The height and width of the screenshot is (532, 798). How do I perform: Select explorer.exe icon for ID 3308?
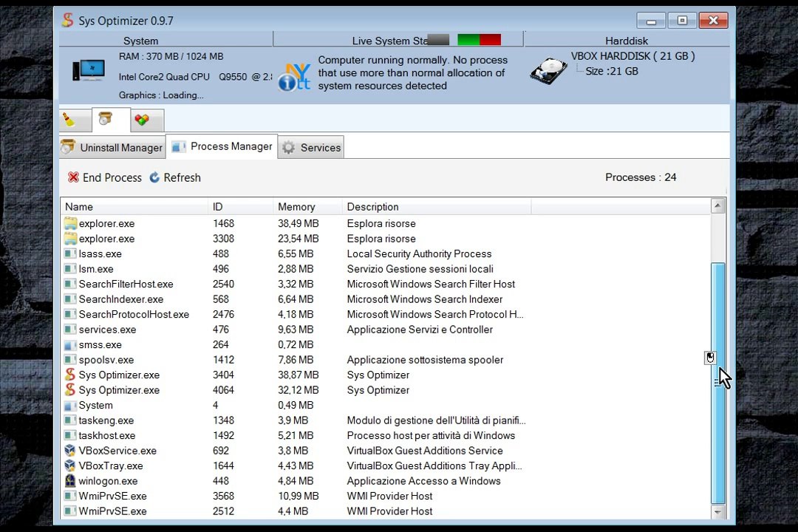point(70,239)
